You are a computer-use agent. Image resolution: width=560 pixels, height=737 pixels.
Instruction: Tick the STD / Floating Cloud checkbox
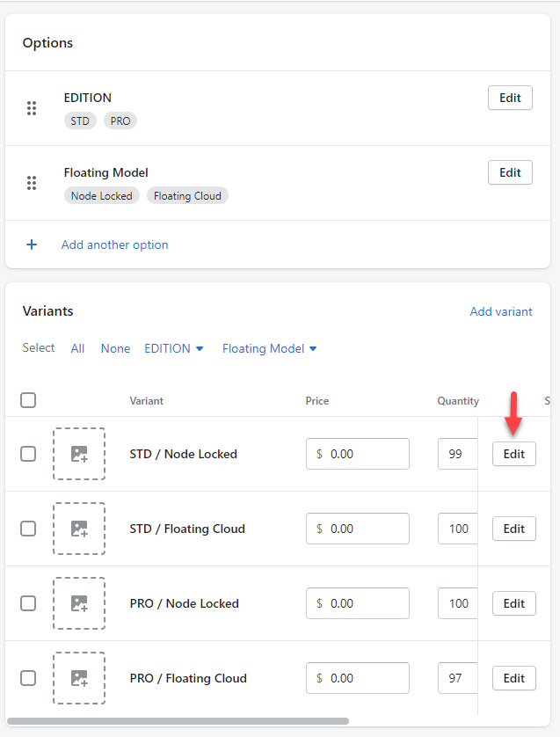[x=28, y=529]
